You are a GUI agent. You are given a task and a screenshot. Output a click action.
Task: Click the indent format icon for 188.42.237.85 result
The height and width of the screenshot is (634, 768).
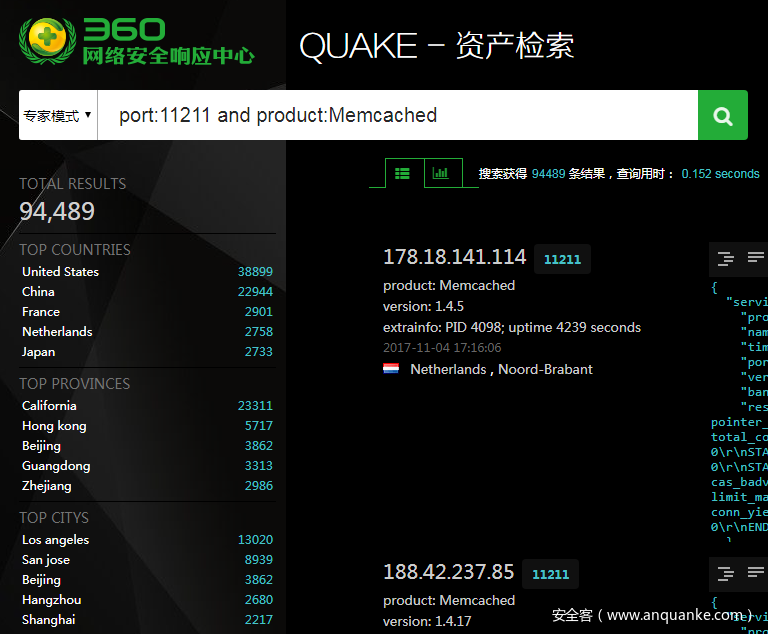pyautogui.click(x=726, y=573)
